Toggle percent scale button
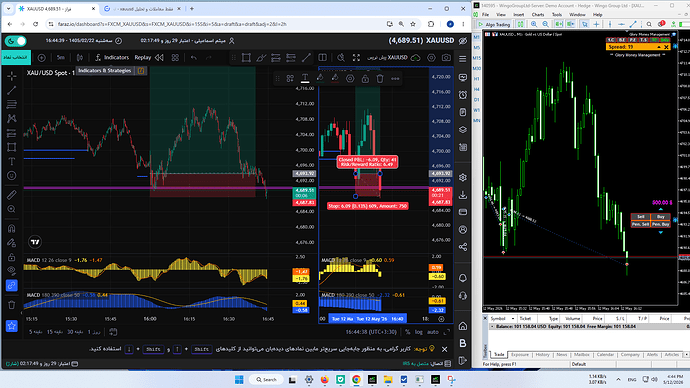Viewport: 690px width, 388px height. [x=407, y=332]
